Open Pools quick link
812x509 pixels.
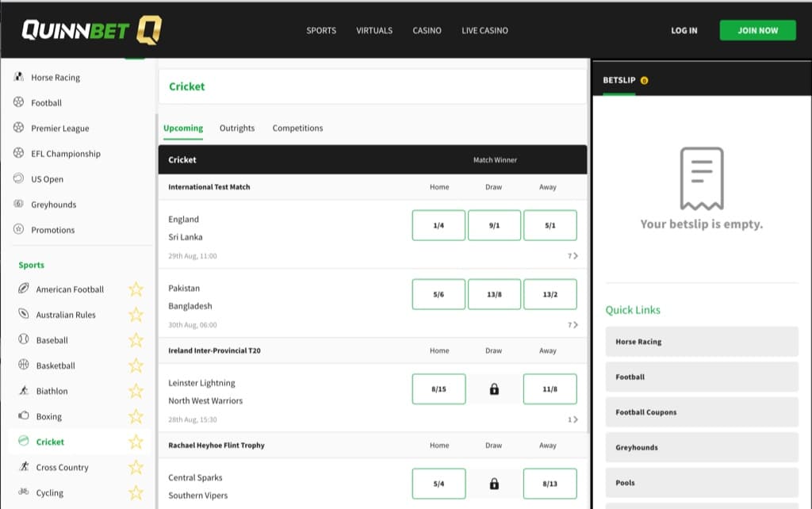[702, 483]
